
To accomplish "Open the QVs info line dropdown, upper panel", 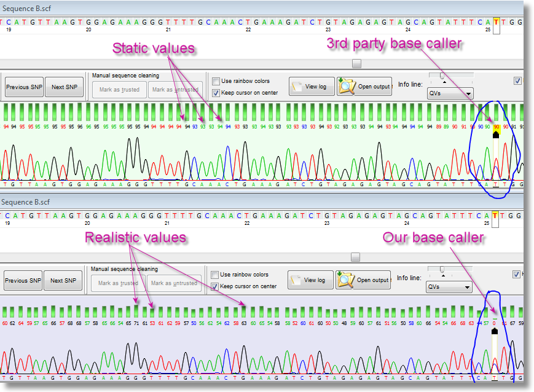I will pos(450,93).
